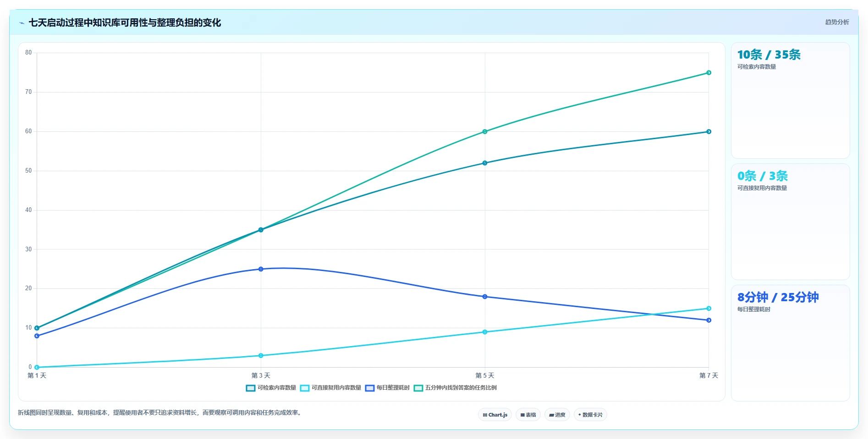Click the 可直接复用内容数量 legend color box

click(x=305, y=388)
